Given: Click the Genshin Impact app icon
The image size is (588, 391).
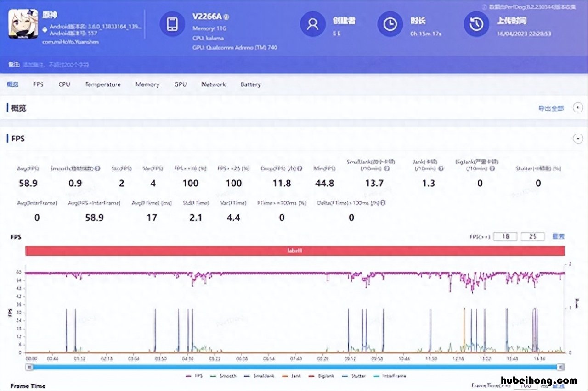Looking at the screenshot, I should tap(23, 24).
